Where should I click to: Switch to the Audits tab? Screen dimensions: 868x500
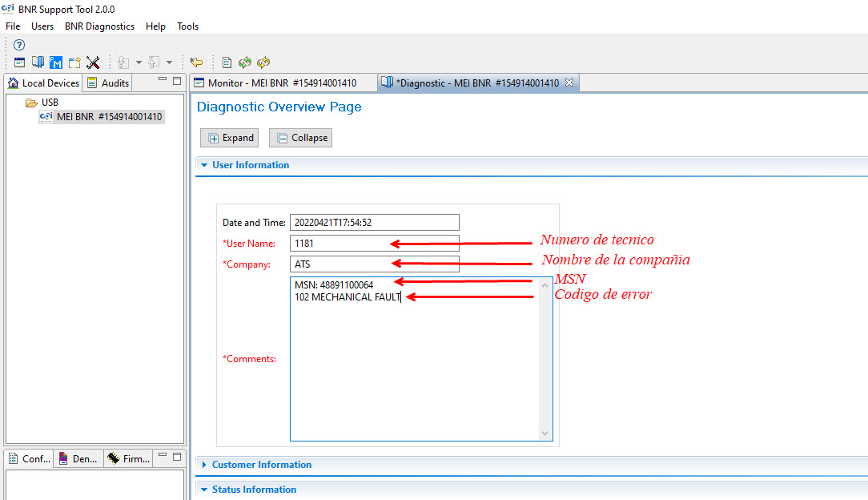108,83
